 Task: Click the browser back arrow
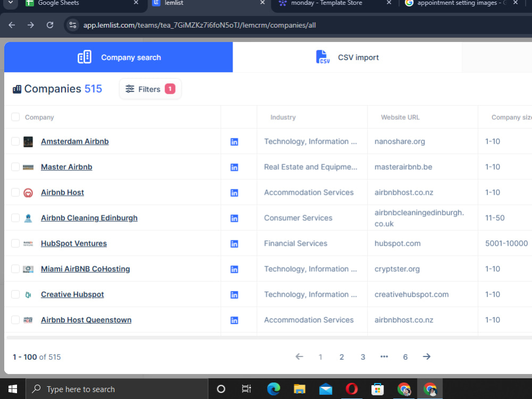(x=12, y=25)
